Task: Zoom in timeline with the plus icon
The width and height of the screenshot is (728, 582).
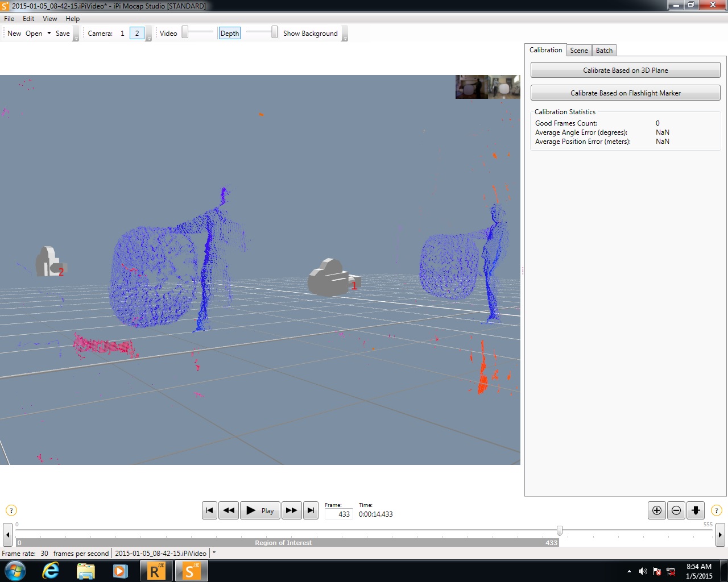Action: tap(657, 510)
